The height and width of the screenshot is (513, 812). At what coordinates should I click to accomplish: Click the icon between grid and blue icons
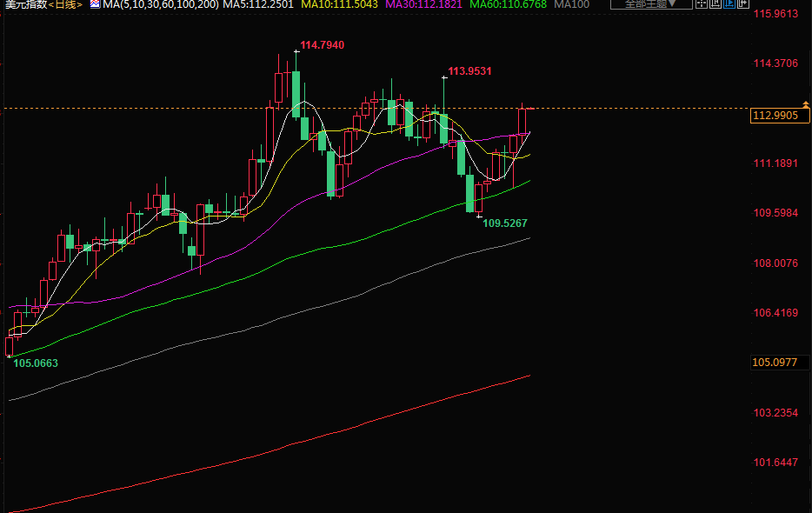(x=716, y=3)
